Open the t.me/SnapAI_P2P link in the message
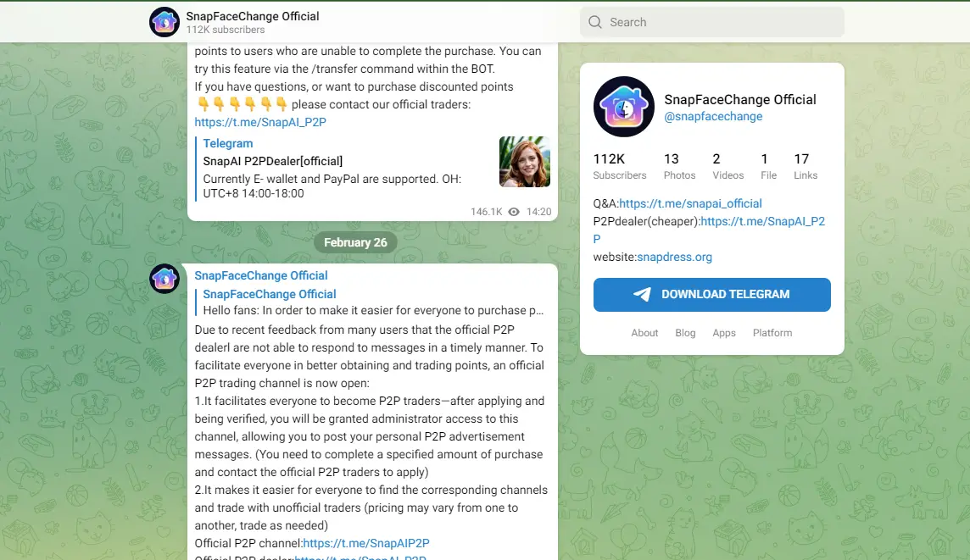 tap(260, 122)
